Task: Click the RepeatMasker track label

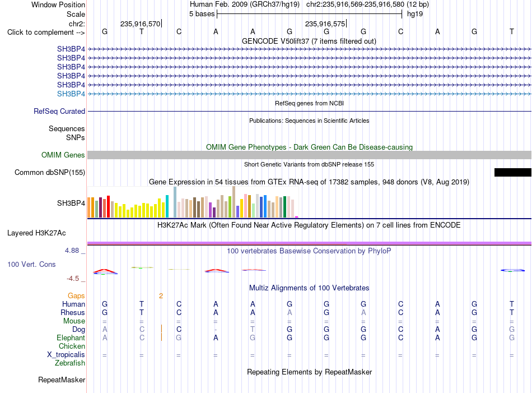Action: click(62, 380)
